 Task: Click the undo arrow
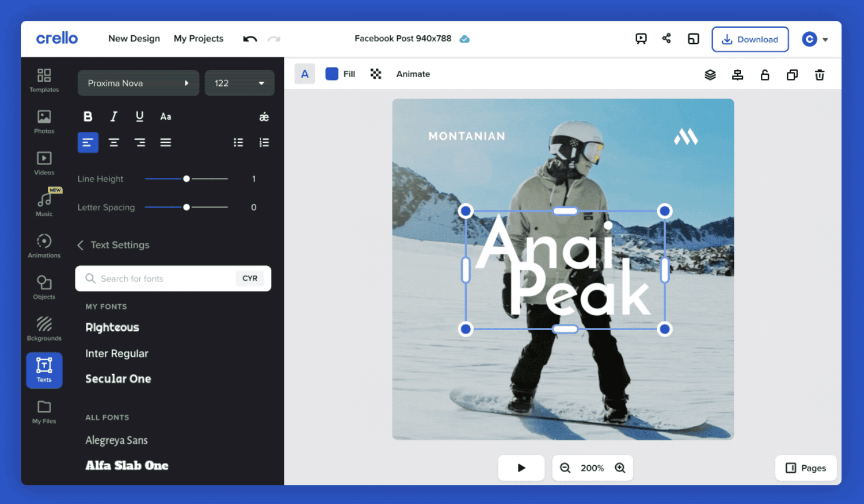pyautogui.click(x=250, y=39)
